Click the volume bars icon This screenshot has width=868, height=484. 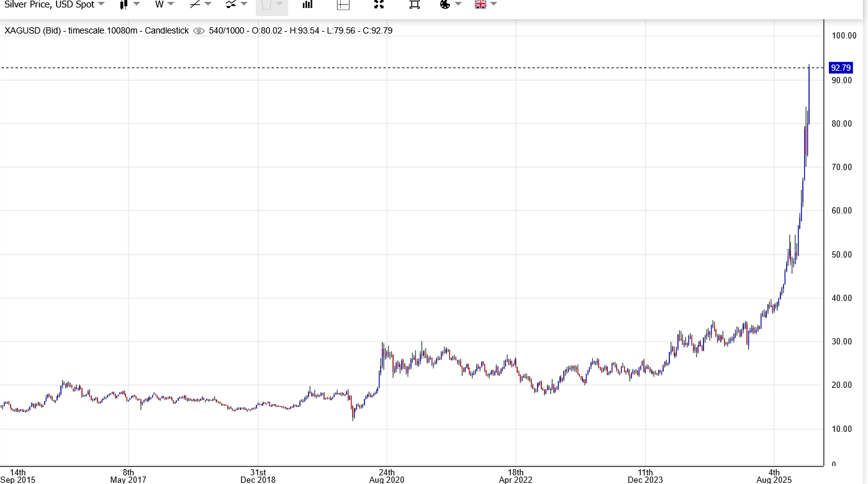[307, 4]
